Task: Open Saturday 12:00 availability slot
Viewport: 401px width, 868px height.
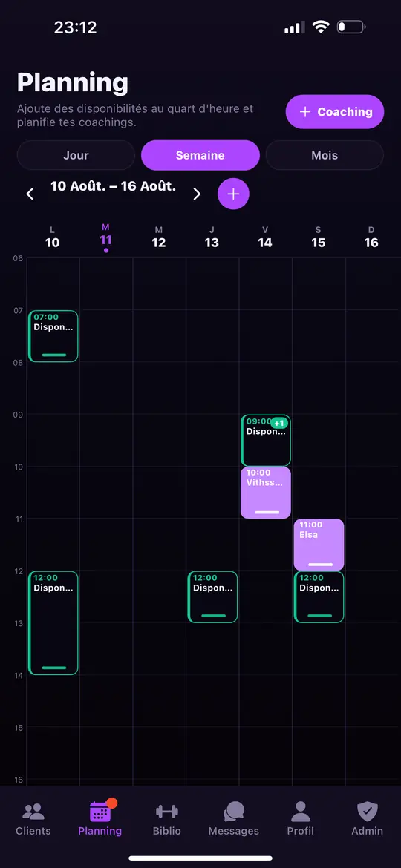Action: (x=319, y=596)
